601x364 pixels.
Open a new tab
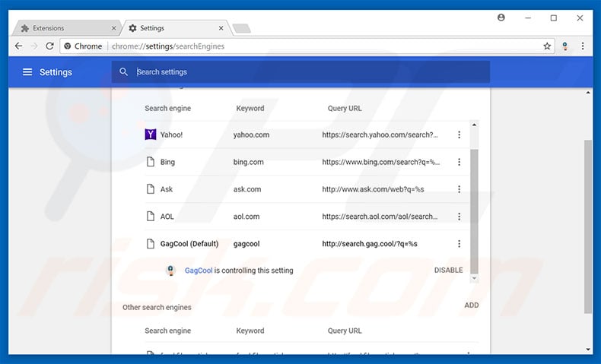(x=241, y=28)
